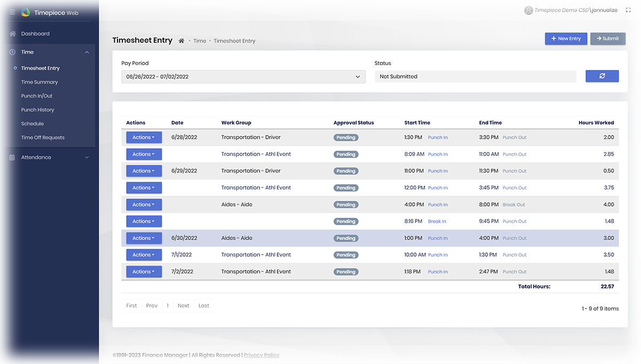This screenshot has height=364, width=641.
Task: Go to Punch History page
Action: [37, 110]
